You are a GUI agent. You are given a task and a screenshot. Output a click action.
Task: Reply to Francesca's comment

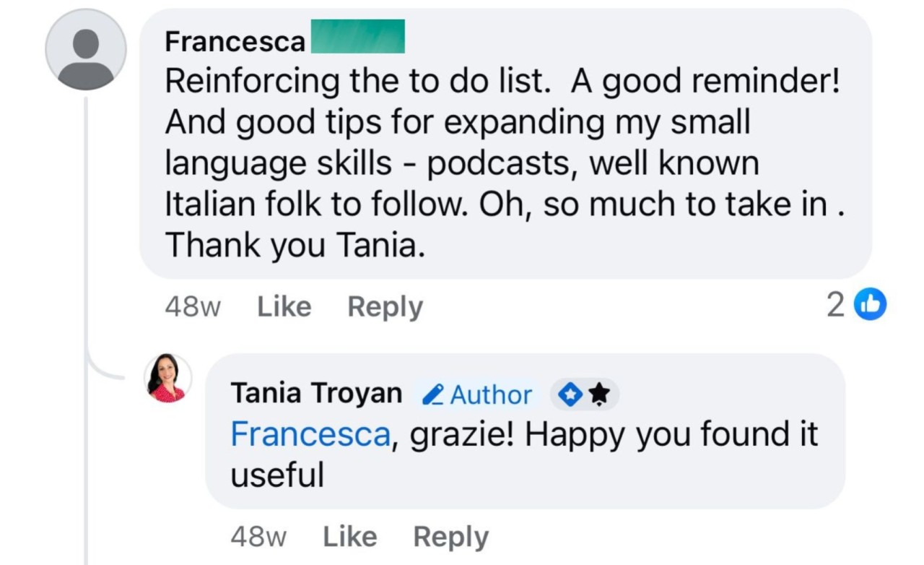click(x=385, y=306)
